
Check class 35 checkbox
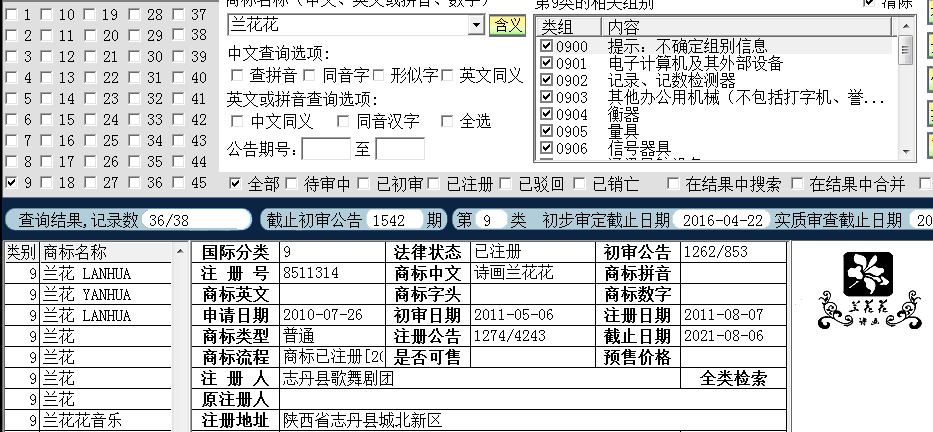coord(134,162)
